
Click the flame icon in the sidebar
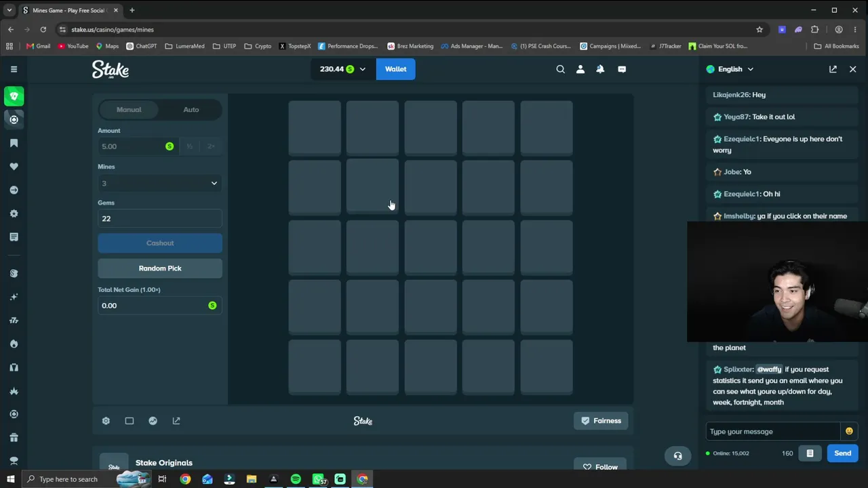[14, 344]
